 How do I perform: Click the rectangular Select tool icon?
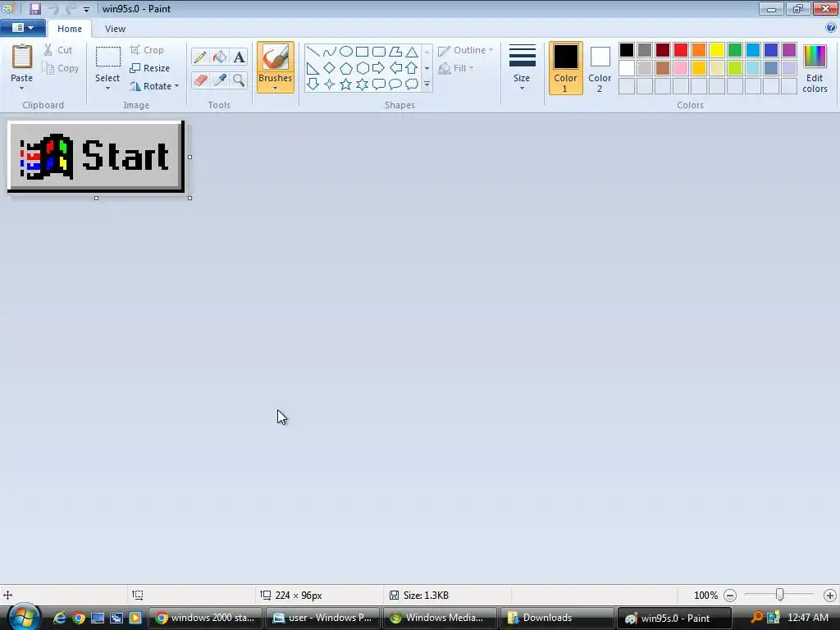[x=107, y=57]
